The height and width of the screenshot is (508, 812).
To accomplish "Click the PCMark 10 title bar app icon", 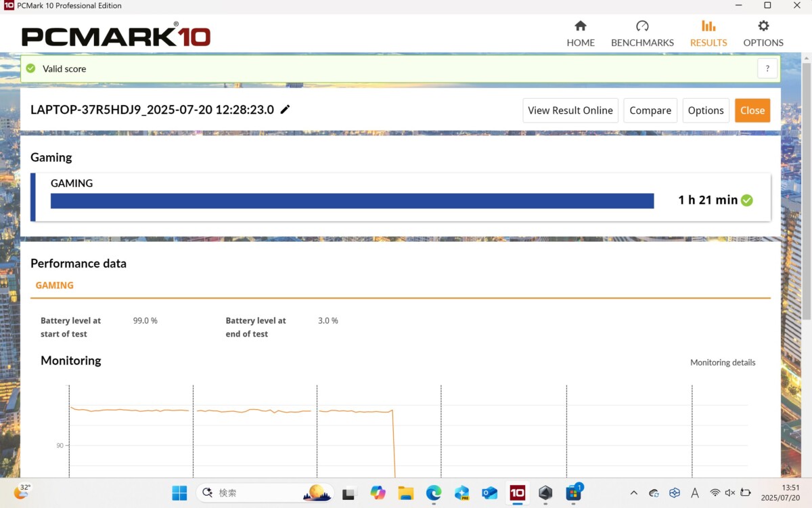I will [x=9, y=5].
